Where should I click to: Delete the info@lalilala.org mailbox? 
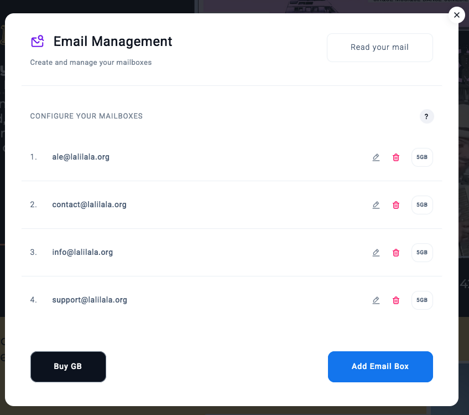click(396, 253)
